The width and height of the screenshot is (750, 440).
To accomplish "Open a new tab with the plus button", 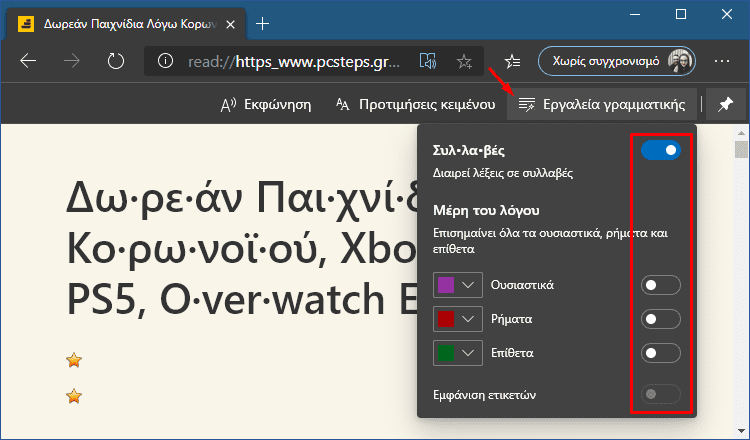I will tap(262, 23).
